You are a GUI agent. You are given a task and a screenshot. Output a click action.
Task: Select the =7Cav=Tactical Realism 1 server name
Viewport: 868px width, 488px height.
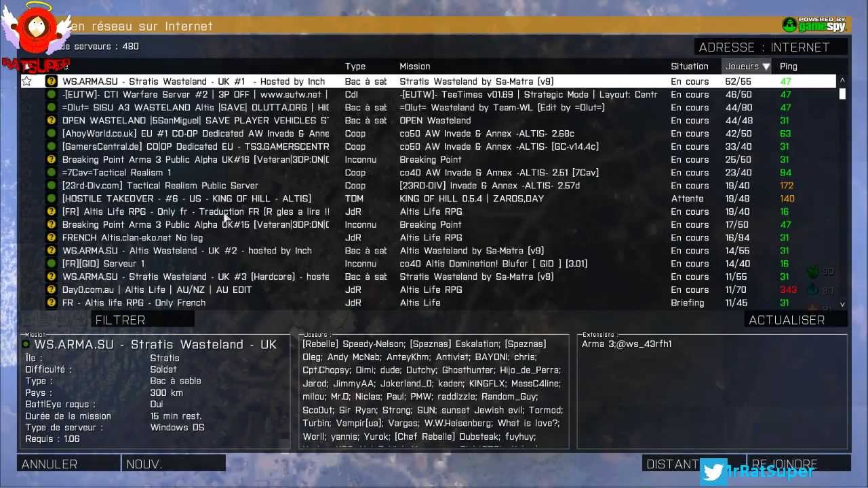click(x=117, y=172)
